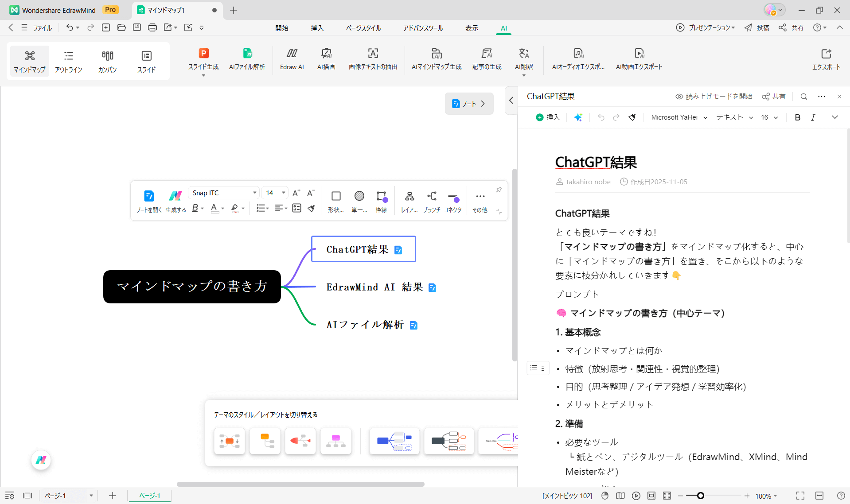The height and width of the screenshot is (504, 850).
Task: Open the Snap ITC font dropdown
Action: [x=223, y=192]
